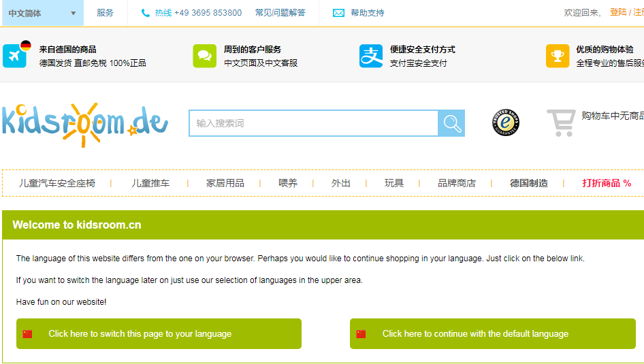Click 'switch this page to your language' button

(159, 333)
